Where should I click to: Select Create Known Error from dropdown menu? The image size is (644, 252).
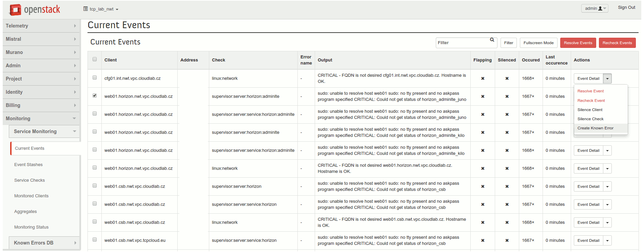(595, 128)
